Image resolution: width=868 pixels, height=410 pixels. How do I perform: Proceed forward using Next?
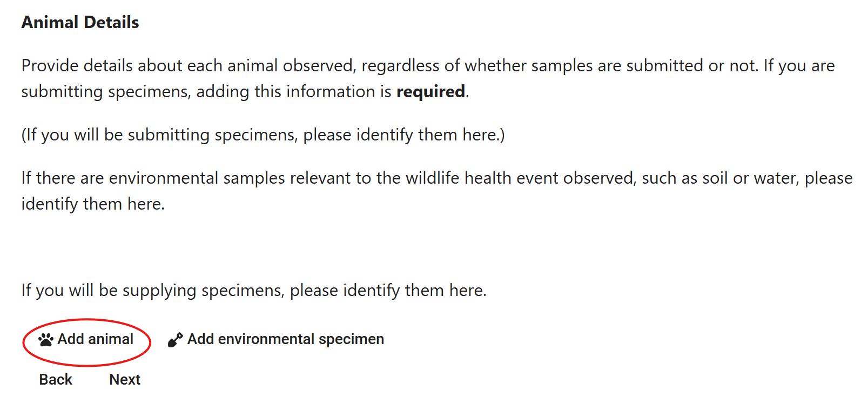[x=125, y=380]
